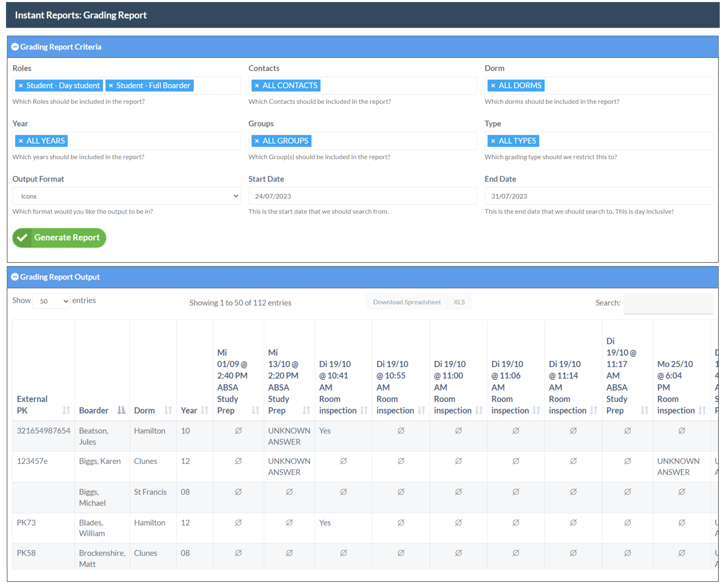Sort by Year column icon

click(204, 410)
